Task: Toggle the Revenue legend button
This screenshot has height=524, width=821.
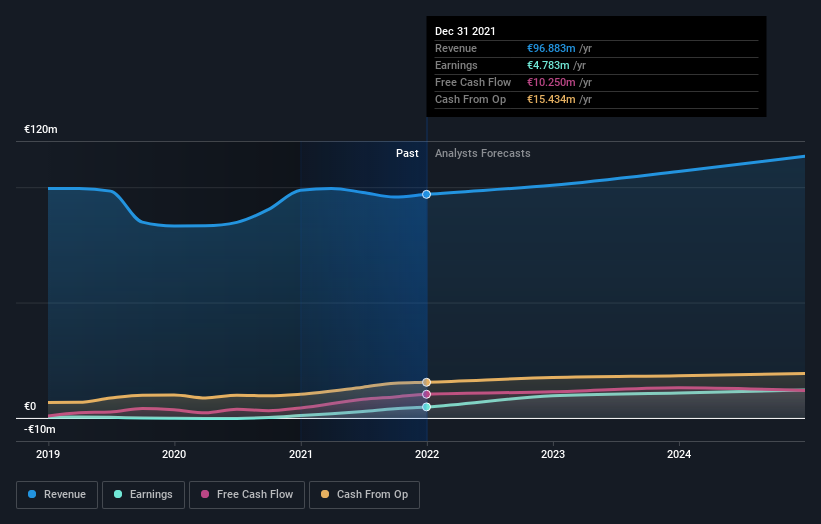Action: point(57,495)
